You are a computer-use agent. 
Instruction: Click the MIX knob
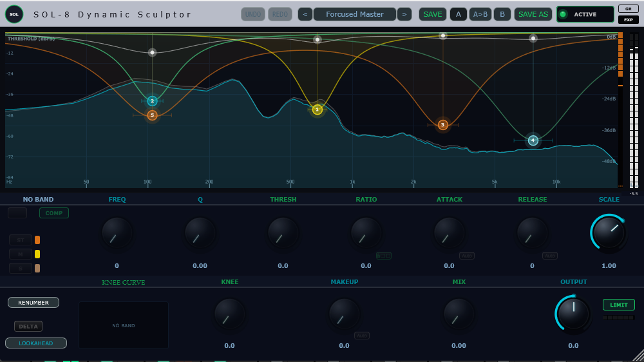(459, 314)
